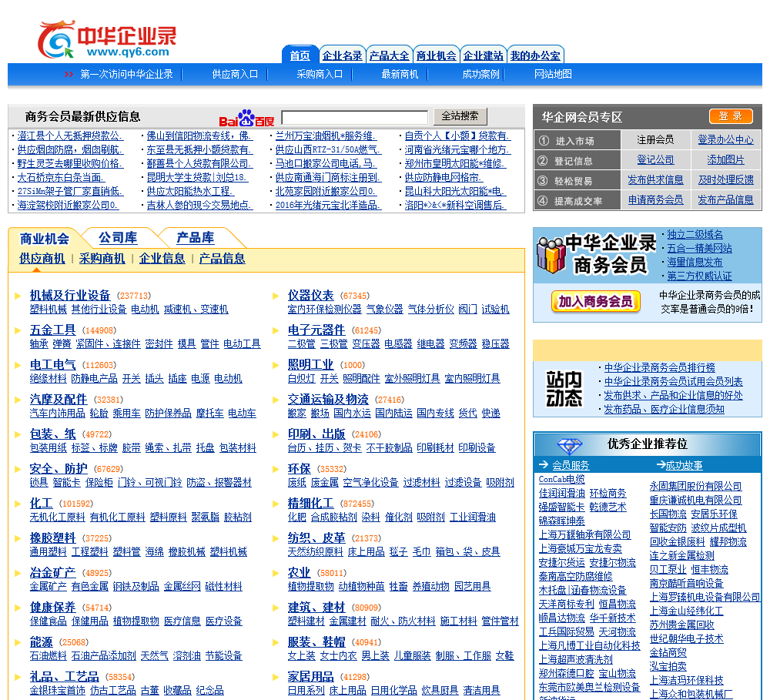
Task: Open the 首页 navigation tab
Action: (300, 55)
